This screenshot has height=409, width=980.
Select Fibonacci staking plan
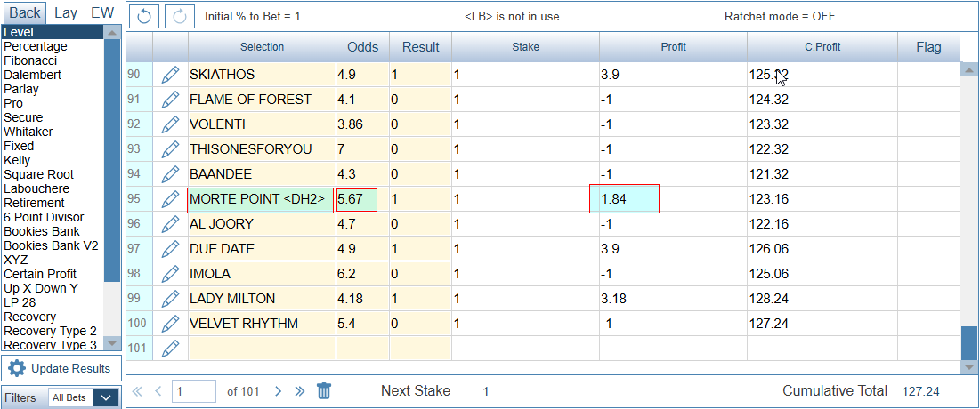tap(32, 60)
